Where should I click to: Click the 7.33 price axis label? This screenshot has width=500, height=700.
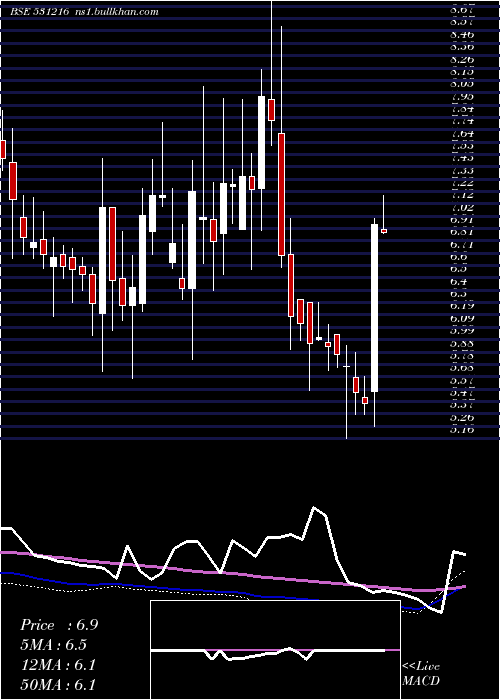[x=462, y=171]
